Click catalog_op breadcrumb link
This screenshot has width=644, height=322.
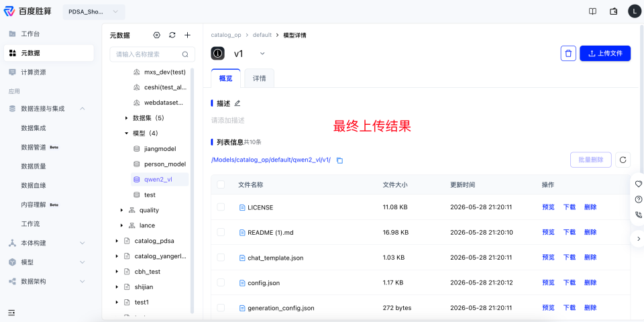226,35
